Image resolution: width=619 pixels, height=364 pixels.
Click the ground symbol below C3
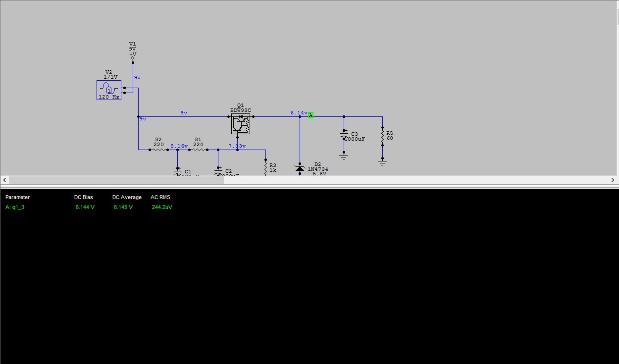coord(344,156)
